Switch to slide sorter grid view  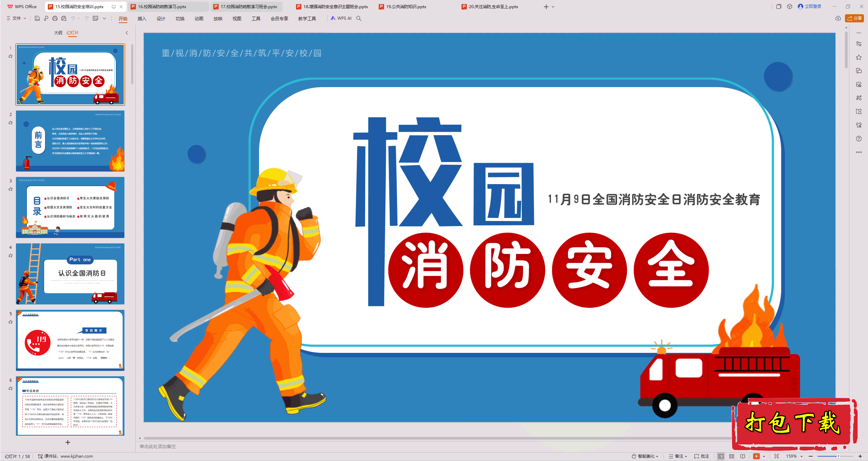[x=732, y=456]
